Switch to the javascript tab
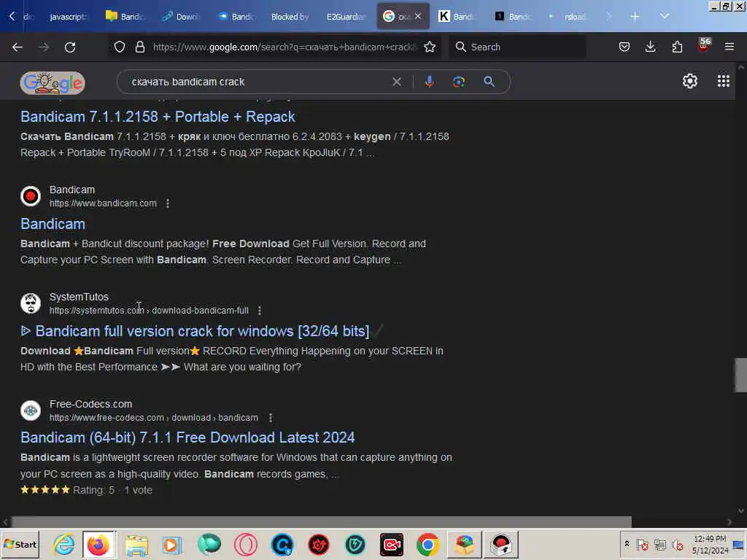The width and height of the screenshot is (747, 560). point(68,17)
